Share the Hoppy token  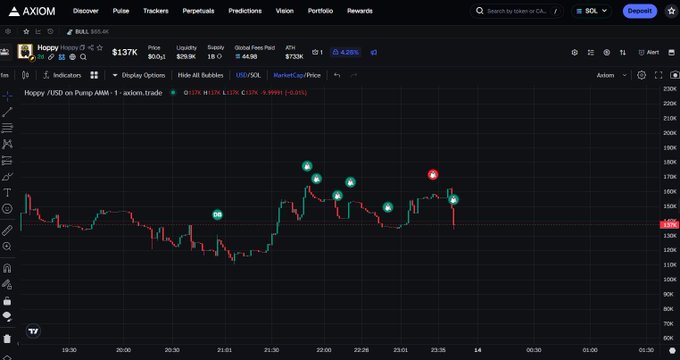91,48
